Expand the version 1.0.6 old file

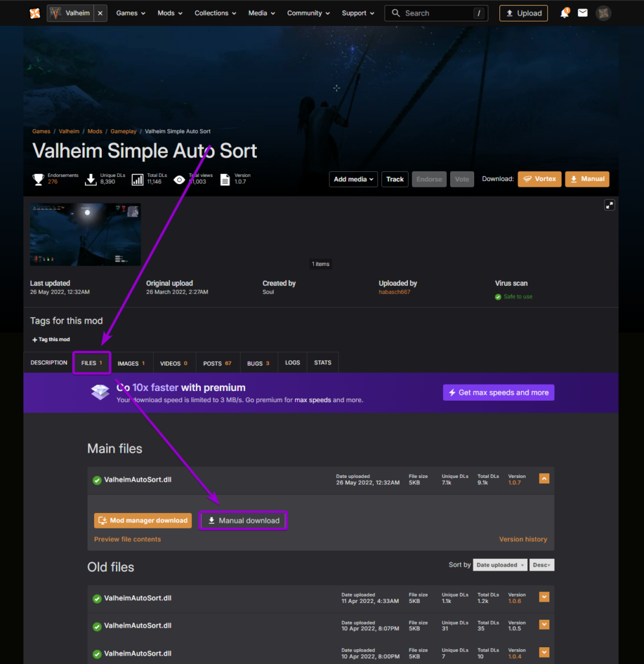(544, 597)
